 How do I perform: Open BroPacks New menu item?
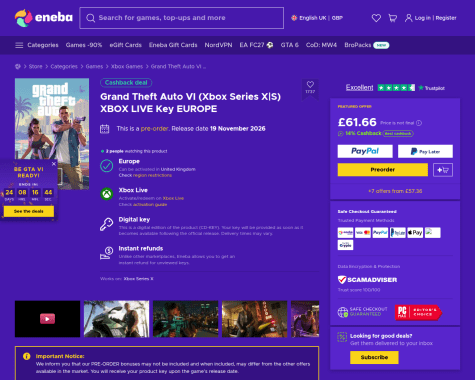coord(367,45)
